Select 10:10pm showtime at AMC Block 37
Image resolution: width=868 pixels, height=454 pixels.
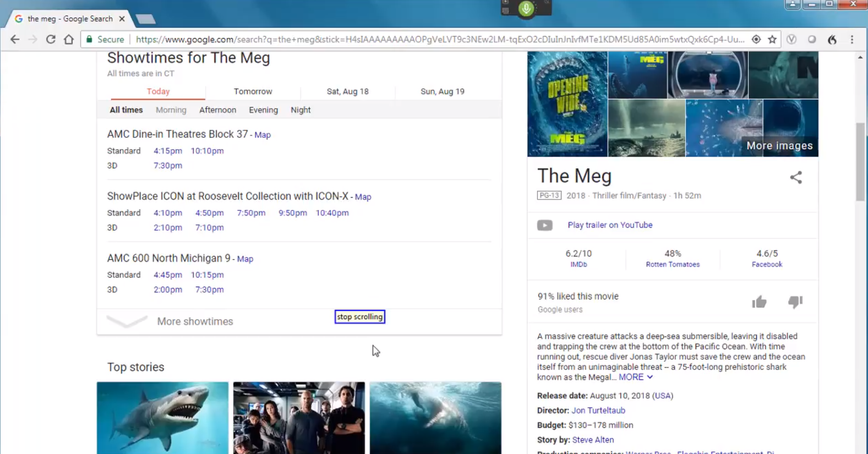(x=207, y=151)
